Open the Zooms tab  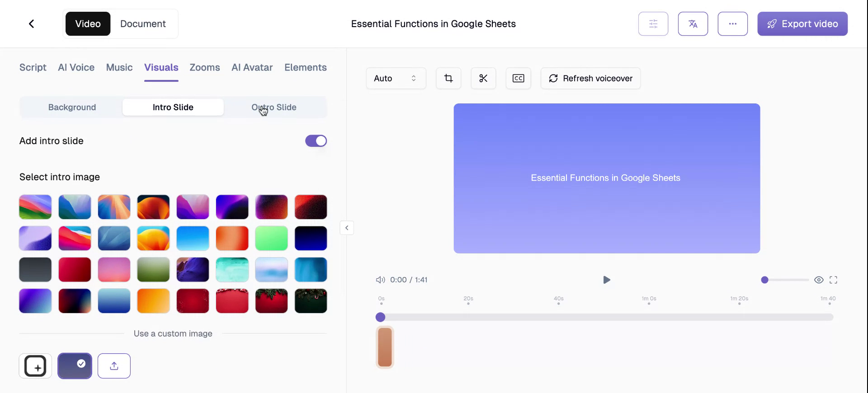[x=205, y=67]
